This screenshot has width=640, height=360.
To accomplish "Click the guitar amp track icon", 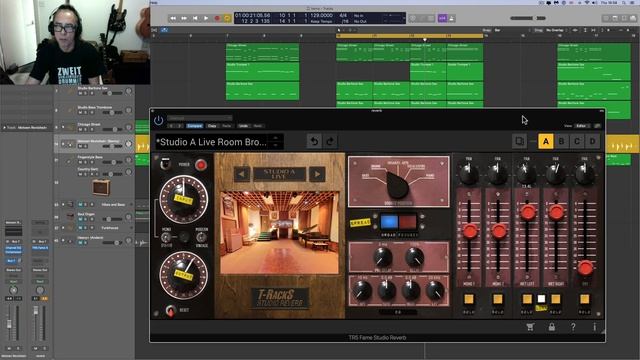I will (x=101, y=188).
